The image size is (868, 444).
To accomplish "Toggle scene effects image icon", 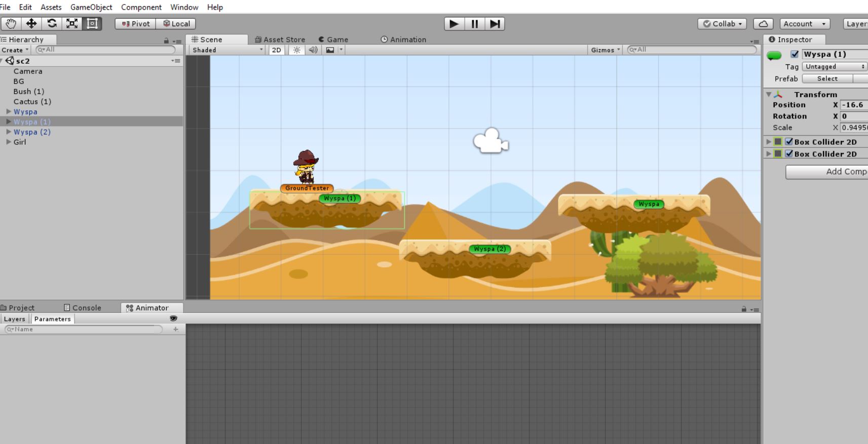I will coord(330,50).
